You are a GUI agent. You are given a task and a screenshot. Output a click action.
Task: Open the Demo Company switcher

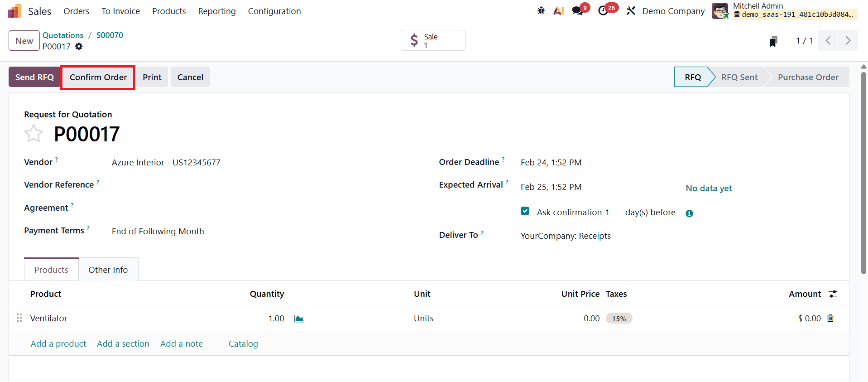coord(673,10)
